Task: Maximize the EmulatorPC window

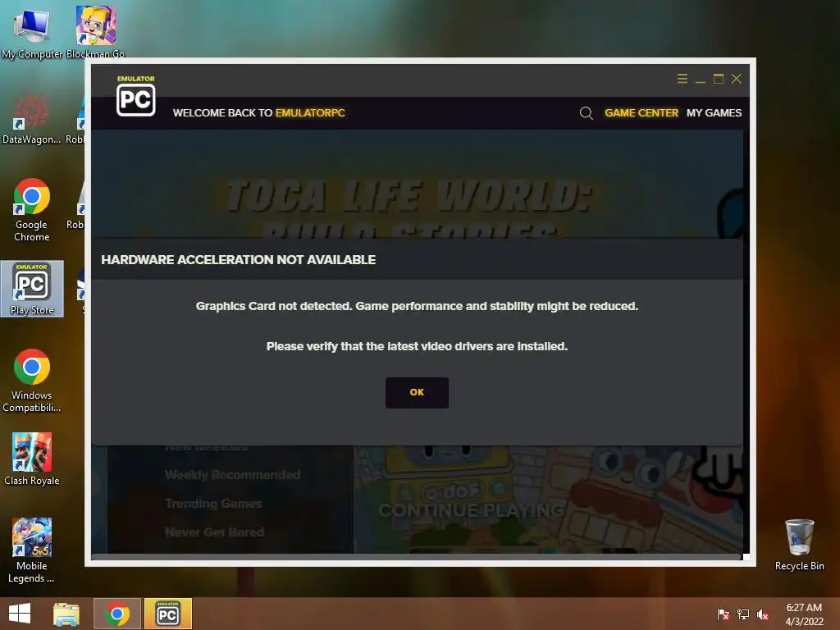Action: coord(719,79)
